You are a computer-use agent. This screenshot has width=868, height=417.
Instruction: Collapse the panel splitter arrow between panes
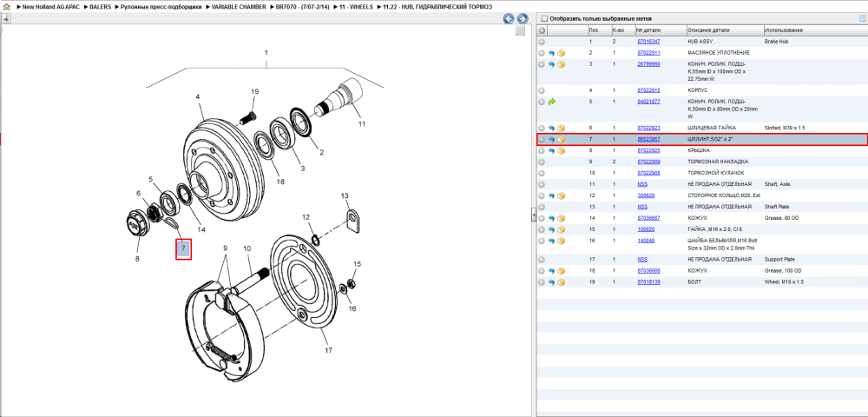tap(533, 213)
